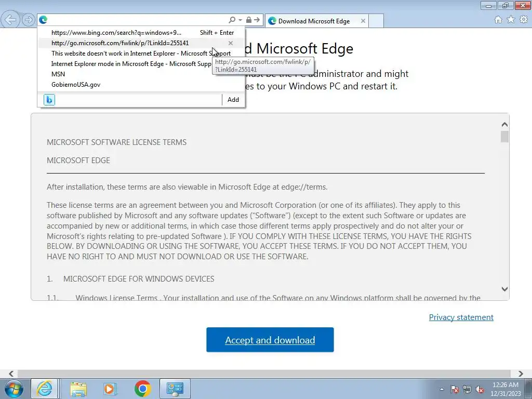Image resolution: width=532 pixels, height=399 pixels.
Task: Open Google Chrome from the taskbar
Action: tap(142, 389)
